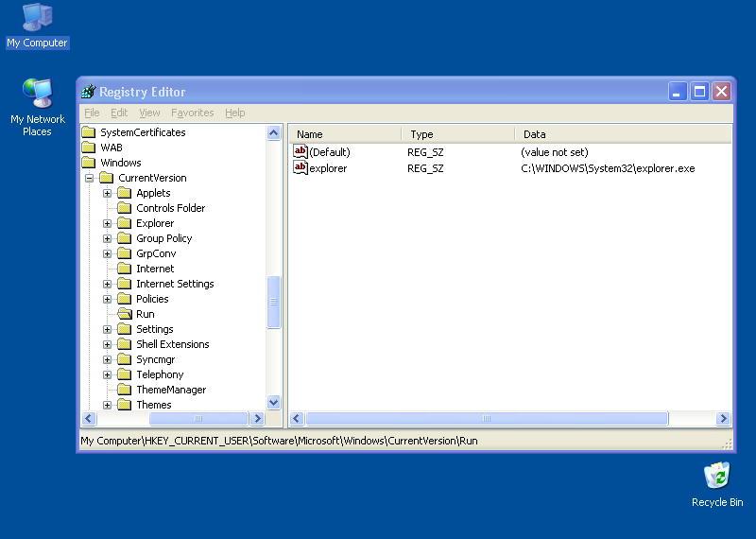This screenshot has height=539, width=756.
Task: Click the status bar registry path
Action: coord(279,441)
